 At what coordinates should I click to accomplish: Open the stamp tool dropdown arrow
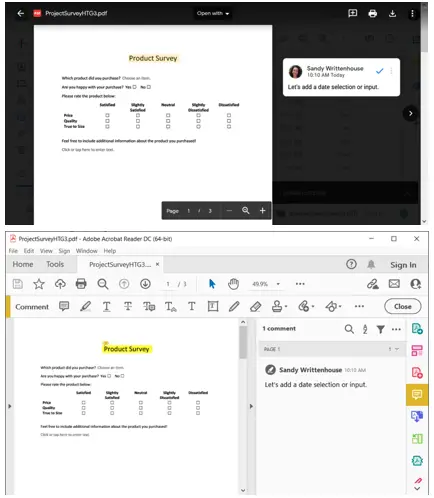tap(286, 306)
